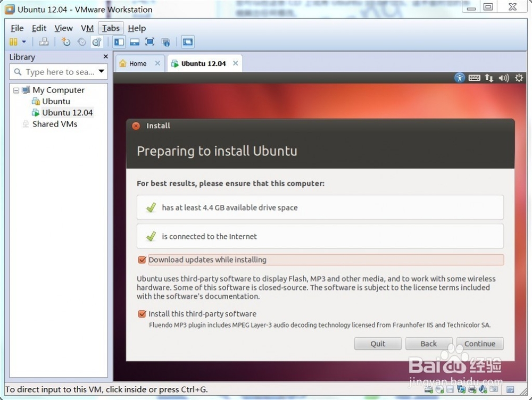
Task: Select My Computer in the library
Action: (x=59, y=90)
